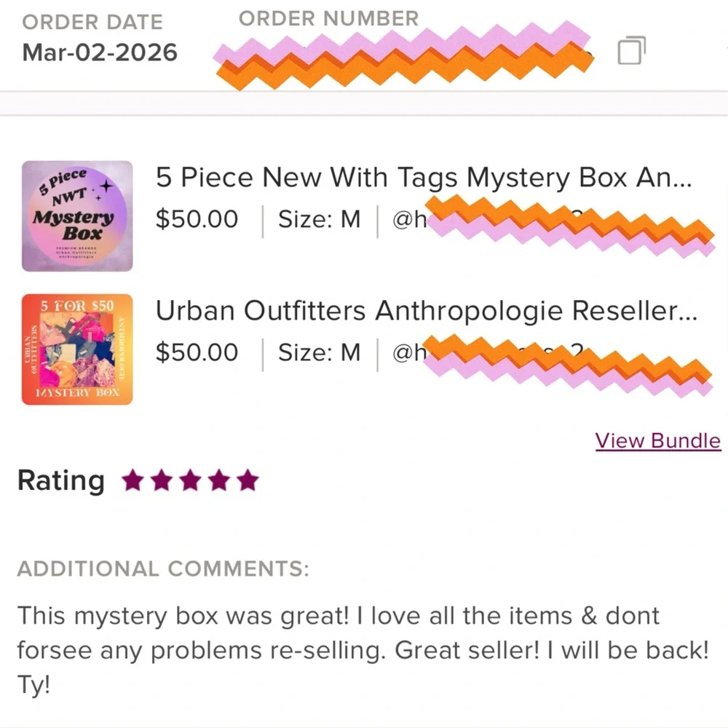Click the fourth rating star

coord(219,480)
